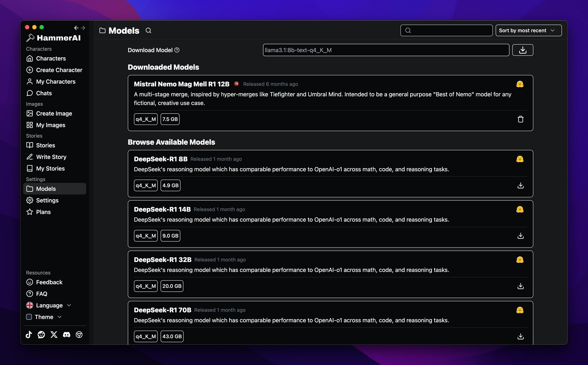Click the model name input field
Screen dimensions: 588x365
click(386, 50)
